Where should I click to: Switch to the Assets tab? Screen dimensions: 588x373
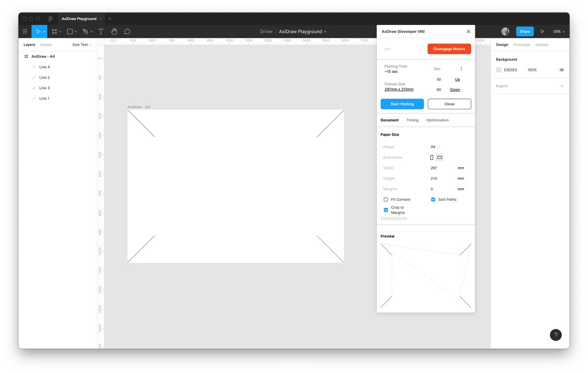coord(46,45)
